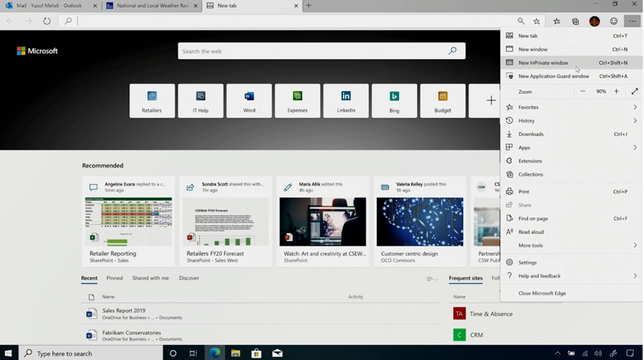Select New InPrivate window menu item
Viewport: 644px width, 360px height.
tap(543, 63)
